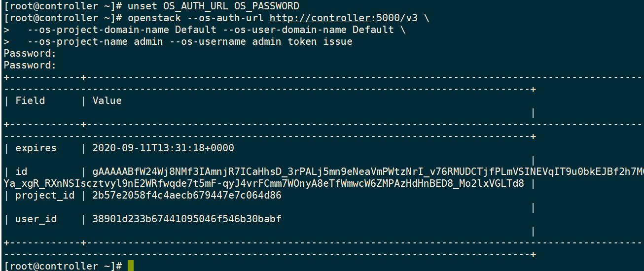The height and width of the screenshot is (271, 644).
Task: Click the expires timestamp value
Action: [x=163, y=148]
